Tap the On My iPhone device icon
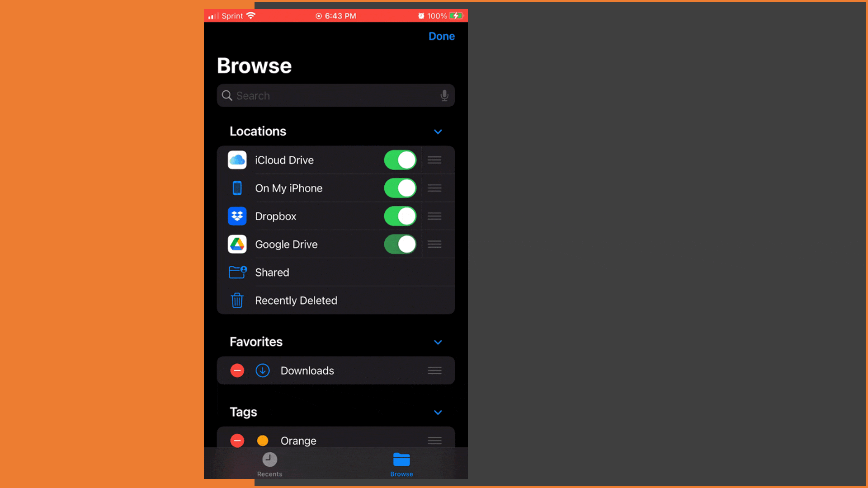Screen dimensions: 868x488 click(237, 188)
